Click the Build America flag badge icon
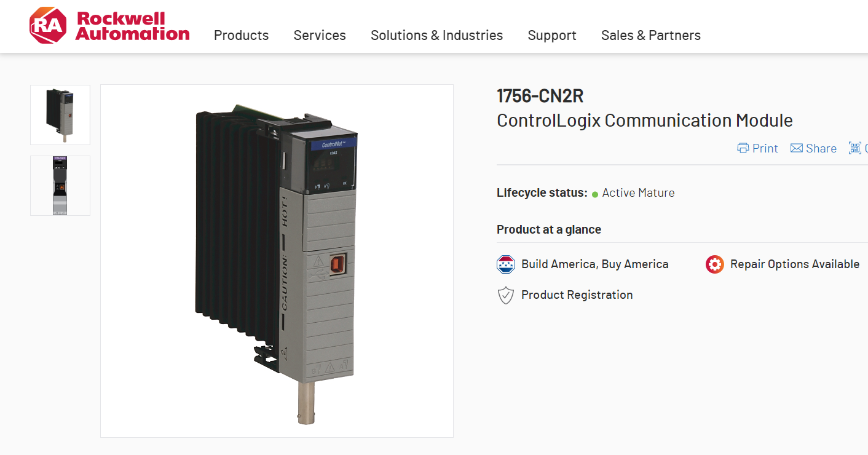This screenshot has height=455, width=868. [506, 264]
